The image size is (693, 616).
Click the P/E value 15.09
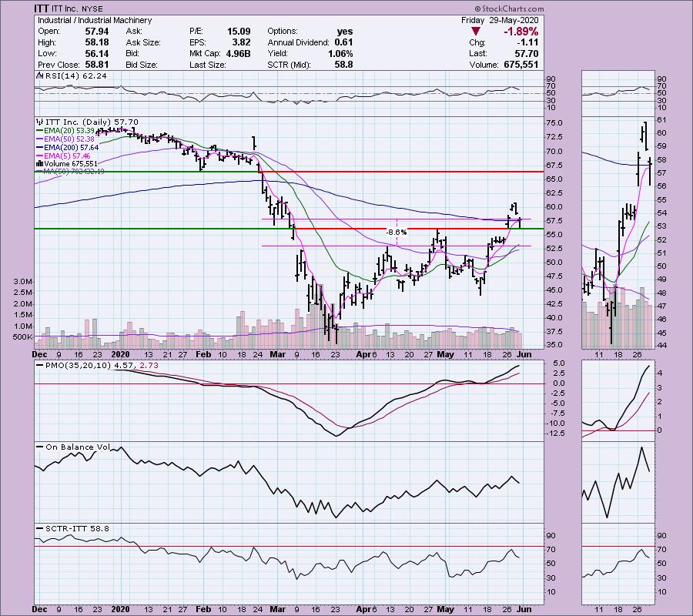[239, 32]
